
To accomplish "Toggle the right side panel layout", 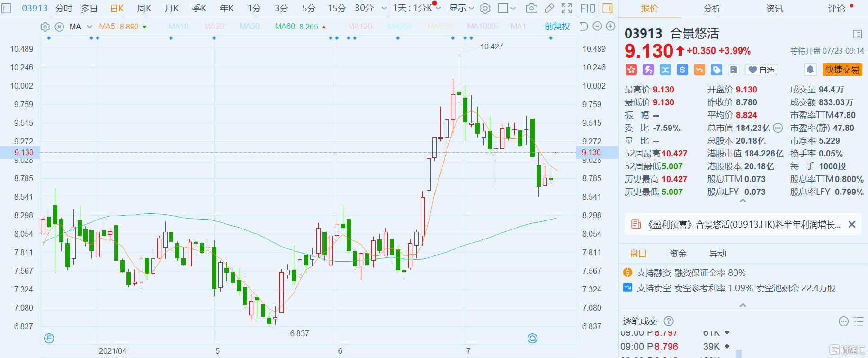I will click(607, 8).
